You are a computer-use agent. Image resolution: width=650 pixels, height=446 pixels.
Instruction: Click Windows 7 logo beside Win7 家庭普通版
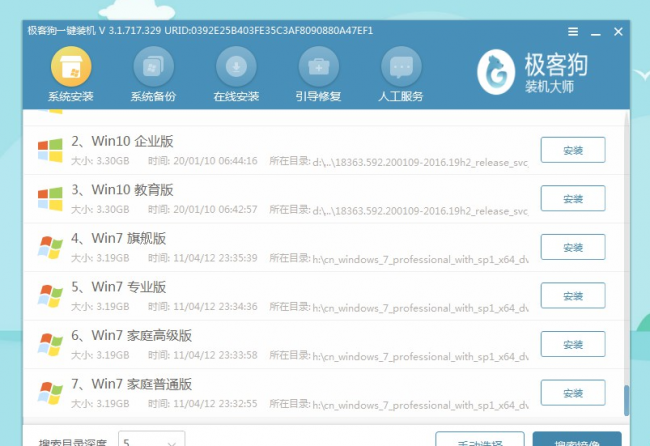(50, 393)
